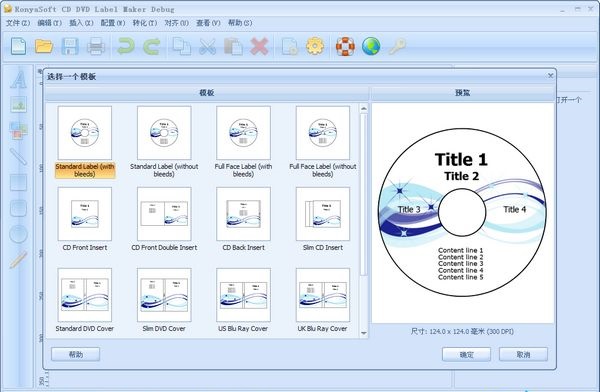
Task: Click the New document toolbar icon
Action: tap(18, 46)
